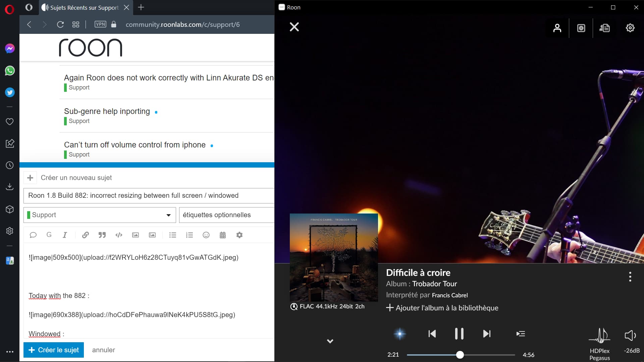644x362 pixels.
Task: Open the Trobador Tour album link
Action: click(434, 284)
